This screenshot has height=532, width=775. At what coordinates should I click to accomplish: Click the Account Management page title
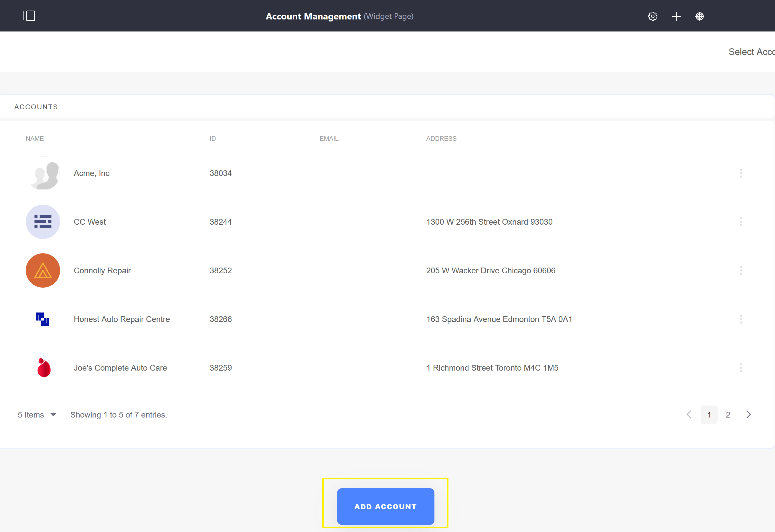coord(313,16)
